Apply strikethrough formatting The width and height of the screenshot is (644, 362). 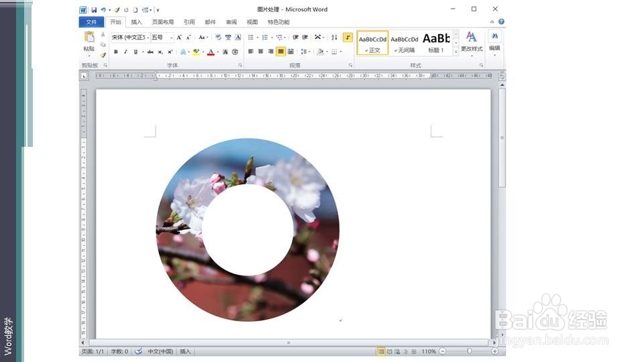[x=150, y=52]
